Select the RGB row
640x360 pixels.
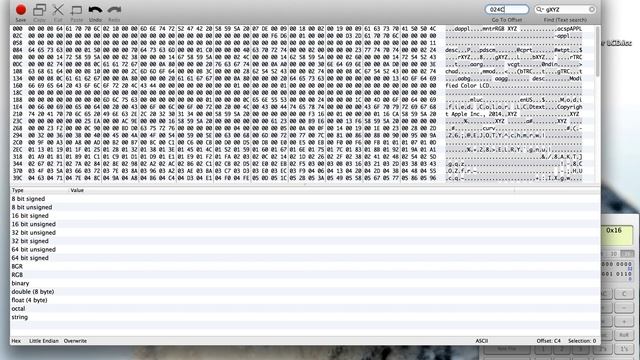tap(305, 275)
